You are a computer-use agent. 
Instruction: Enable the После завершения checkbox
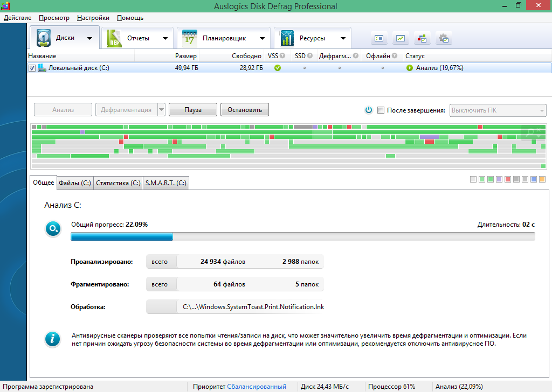point(381,110)
